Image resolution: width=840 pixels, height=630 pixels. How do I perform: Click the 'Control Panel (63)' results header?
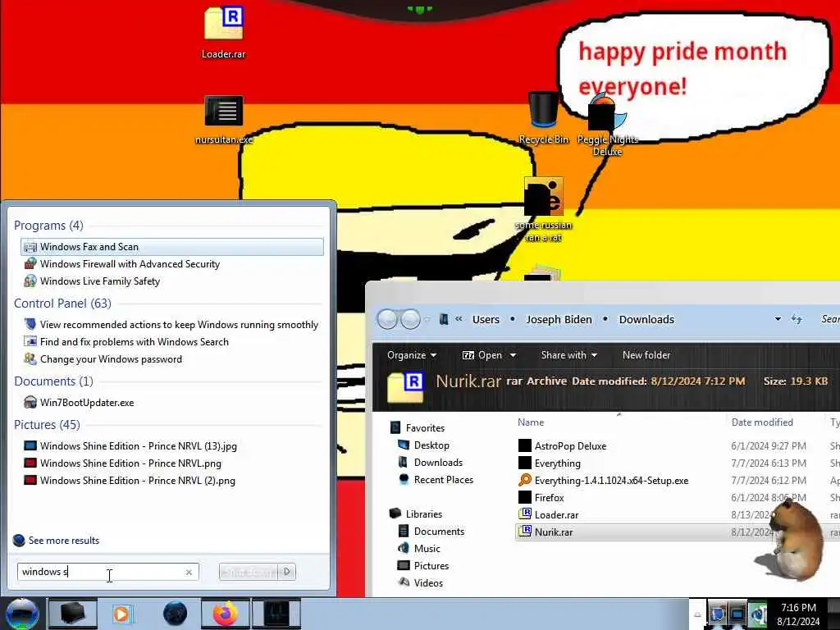pos(62,304)
